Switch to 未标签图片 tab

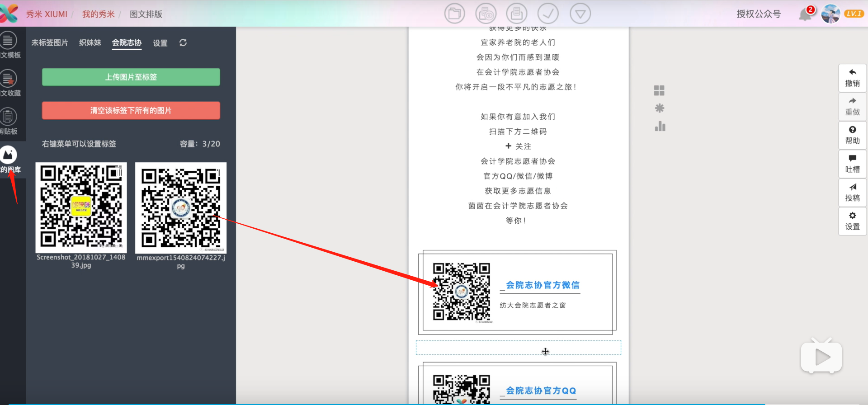(50, 42)
